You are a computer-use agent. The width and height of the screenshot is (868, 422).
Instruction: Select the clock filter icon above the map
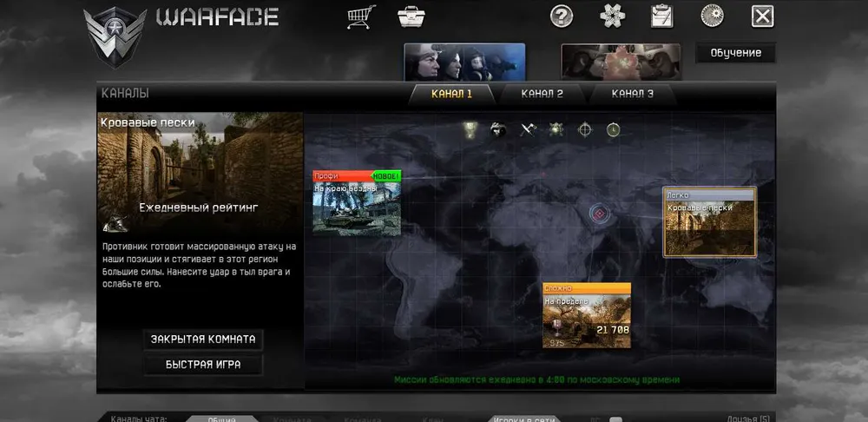click(x=613, y=130)
